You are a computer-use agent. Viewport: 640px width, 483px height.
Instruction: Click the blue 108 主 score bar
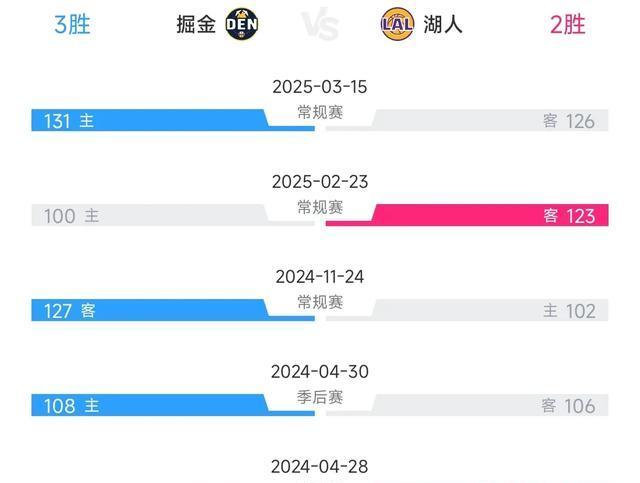(x=173, y=405)
